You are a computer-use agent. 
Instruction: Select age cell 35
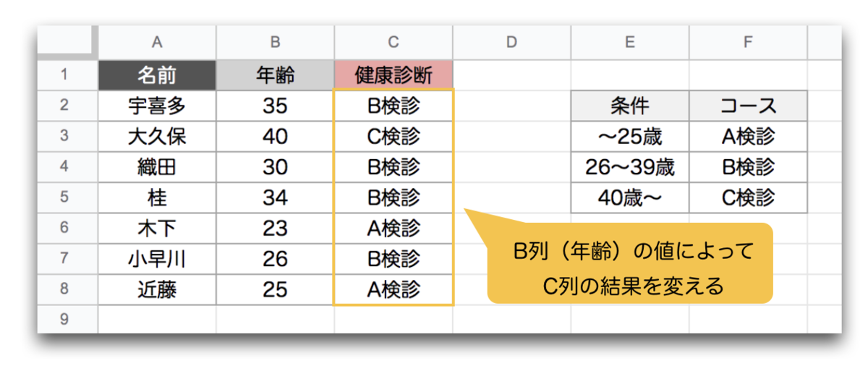pyautogui.click(x=276, y=106)
